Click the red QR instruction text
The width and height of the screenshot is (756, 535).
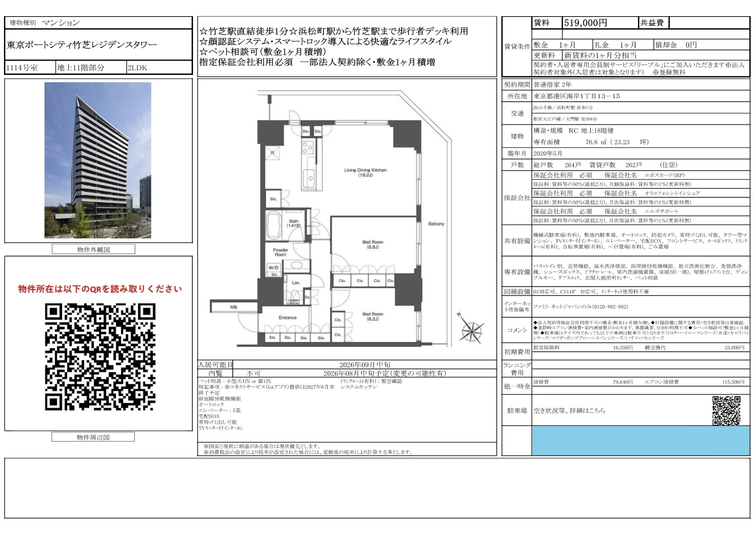click(100, 289)
